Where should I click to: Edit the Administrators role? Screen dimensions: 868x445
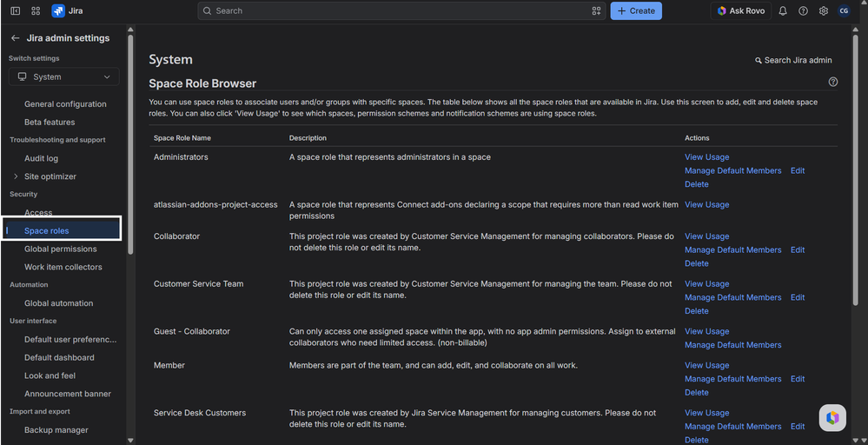pyautogui.click(x=798, y=171)
